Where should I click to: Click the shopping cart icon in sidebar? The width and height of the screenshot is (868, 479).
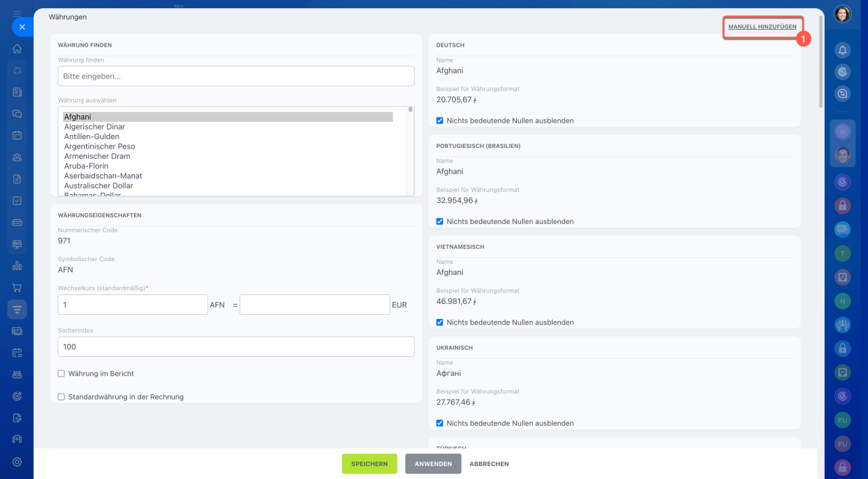coord(17,288)
